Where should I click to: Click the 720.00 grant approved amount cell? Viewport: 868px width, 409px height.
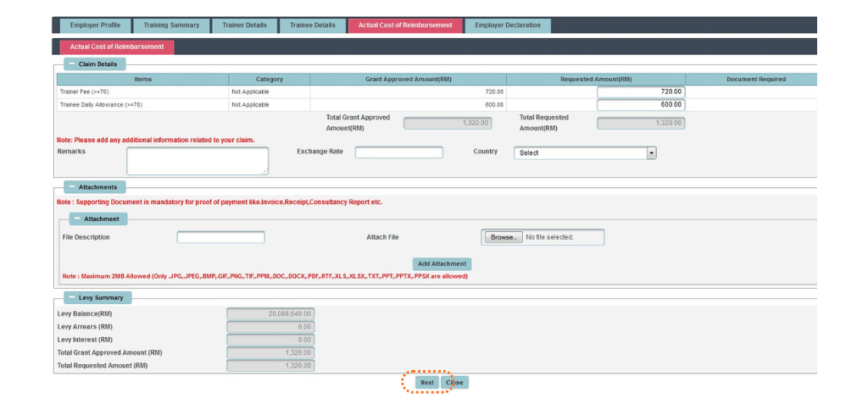409,91
